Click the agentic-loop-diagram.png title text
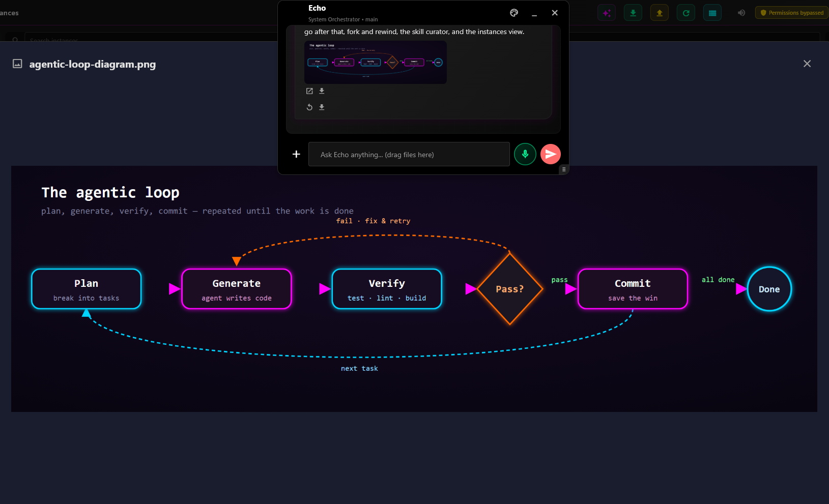The height and width of the screenshot is (504, 829). click(x=93, y=64)
